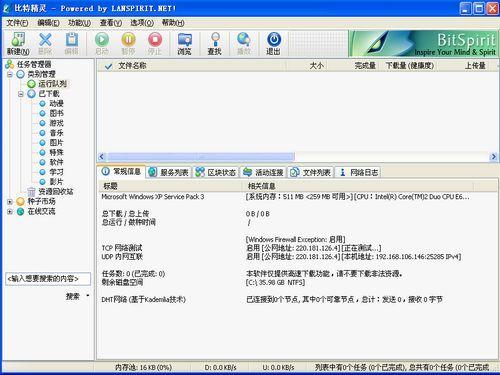Click the scrollbar left arrow
The width and height of the screenshot is (500, 375).
[x=102, y=156]
